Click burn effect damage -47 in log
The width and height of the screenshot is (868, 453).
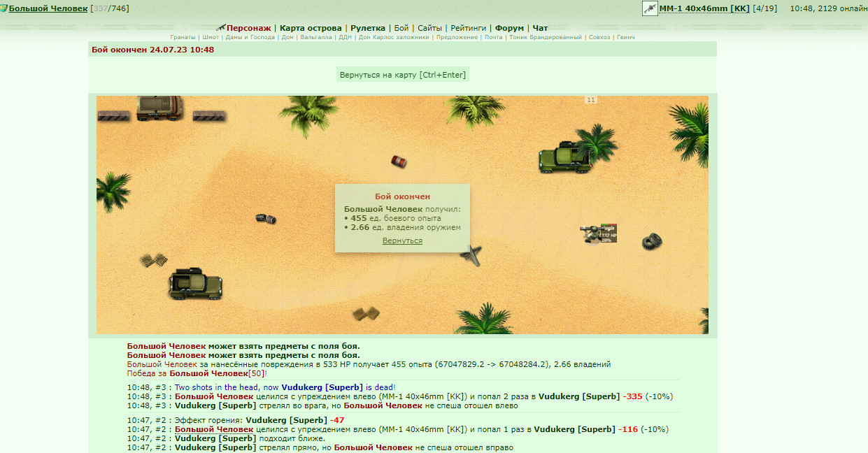(336, 420)
